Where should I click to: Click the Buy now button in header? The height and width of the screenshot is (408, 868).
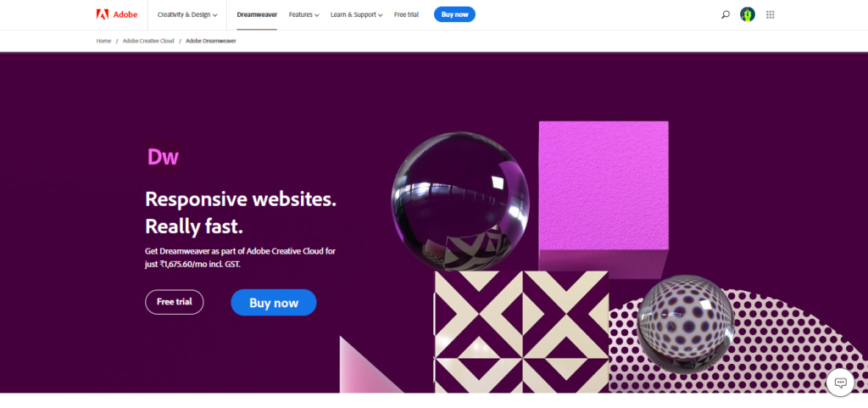pyautogui.click(x=454, y=14)
